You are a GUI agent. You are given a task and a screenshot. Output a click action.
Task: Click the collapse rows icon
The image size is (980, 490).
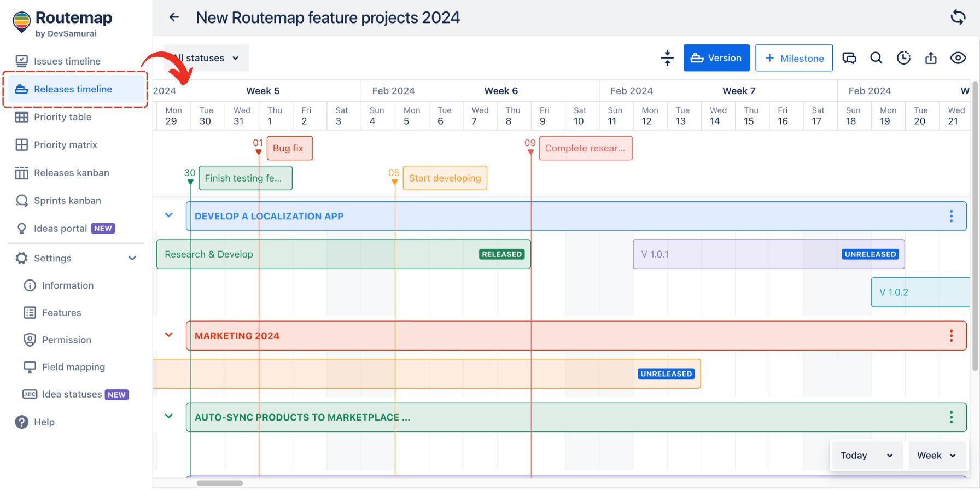[x=667, y=58]
